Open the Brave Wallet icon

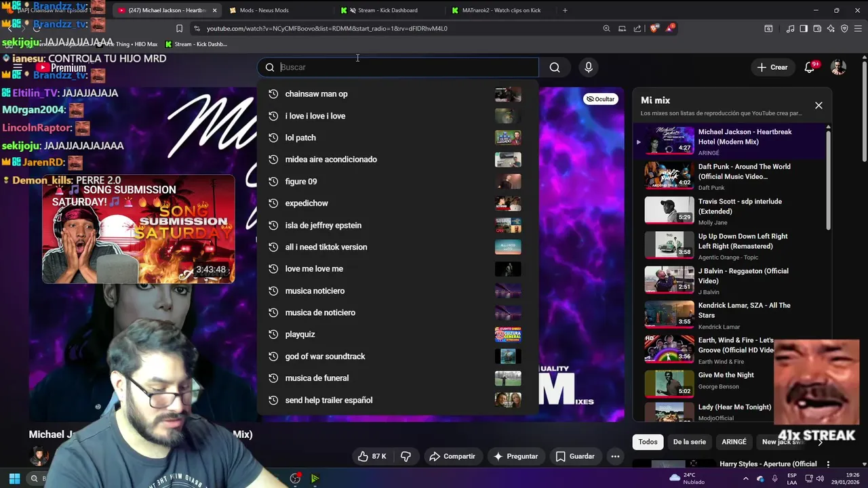click(817, 28)
